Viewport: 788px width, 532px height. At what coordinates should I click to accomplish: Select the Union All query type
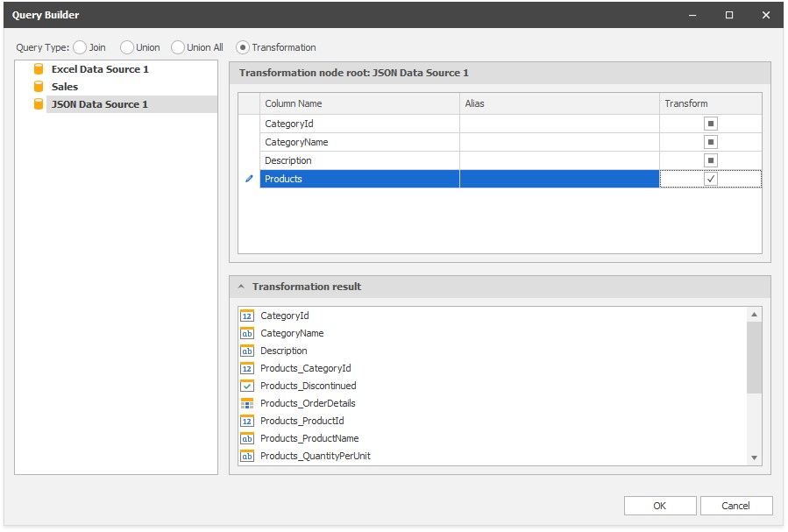178,47
